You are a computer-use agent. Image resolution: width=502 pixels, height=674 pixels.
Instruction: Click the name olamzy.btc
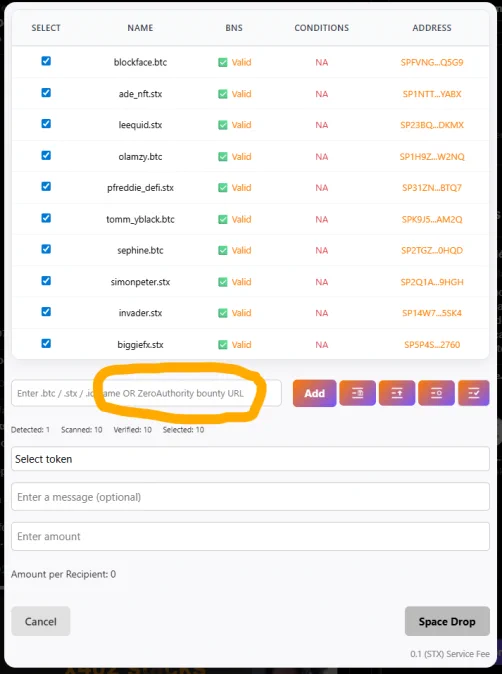point(140,156)
